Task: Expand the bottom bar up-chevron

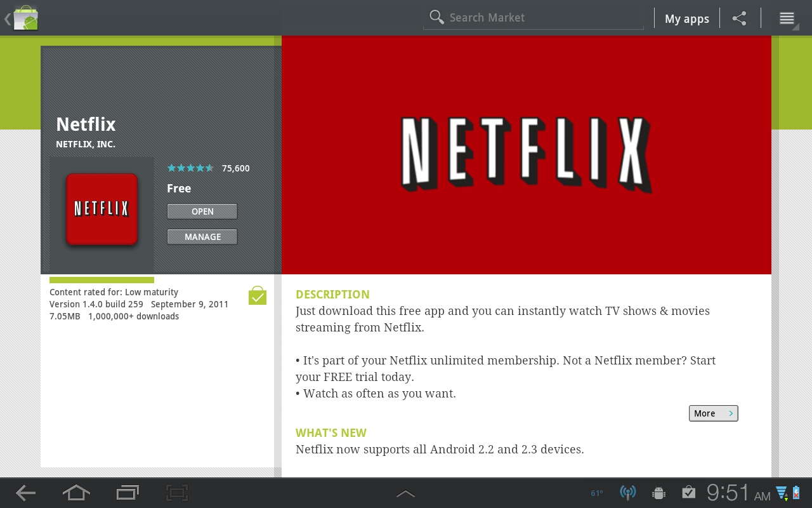Action: coord(405,493)
